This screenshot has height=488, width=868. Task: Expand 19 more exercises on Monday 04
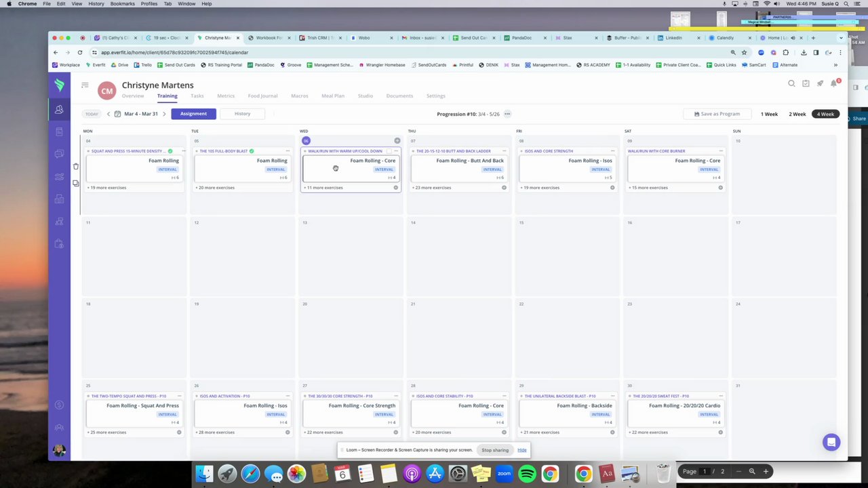click(x=107, y=188)
